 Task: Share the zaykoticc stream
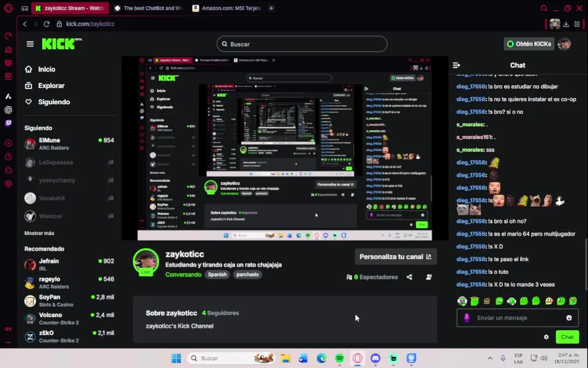409,277
